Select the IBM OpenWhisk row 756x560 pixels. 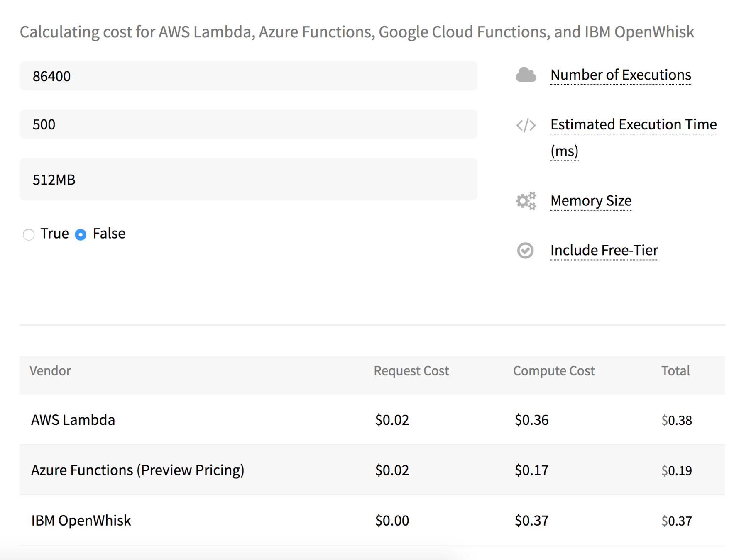(81, 520)
